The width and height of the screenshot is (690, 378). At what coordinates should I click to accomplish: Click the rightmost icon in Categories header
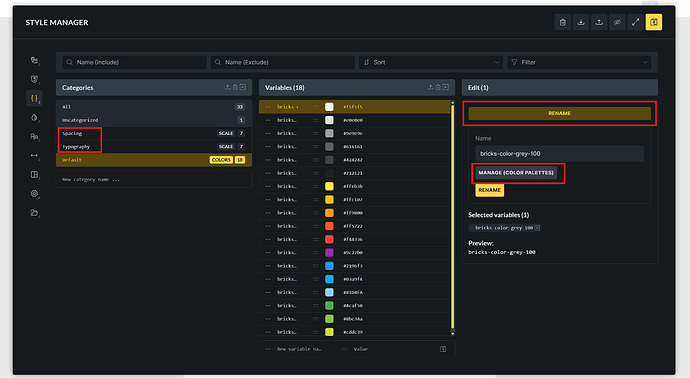pos(243,88)
